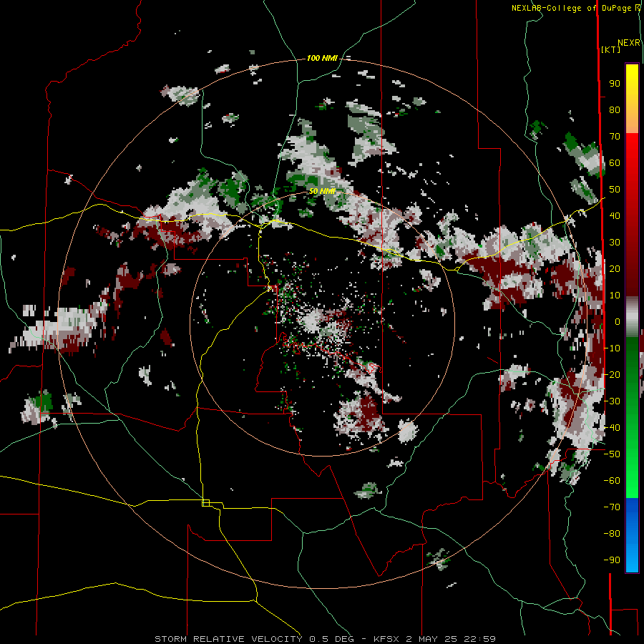Select the positive 30 scale value
The height and width of the screenshot is (644, 644).
coord(615,243)
